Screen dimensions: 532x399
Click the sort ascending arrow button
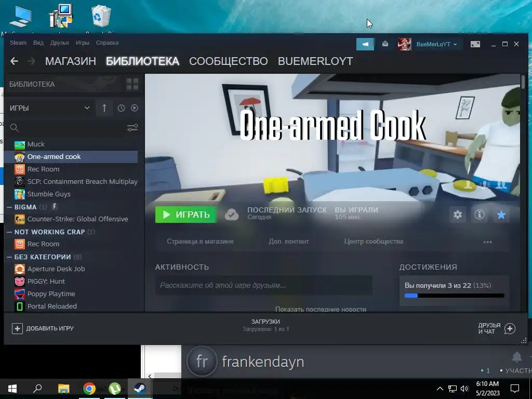pyautogui.click(x=104, y=108)
